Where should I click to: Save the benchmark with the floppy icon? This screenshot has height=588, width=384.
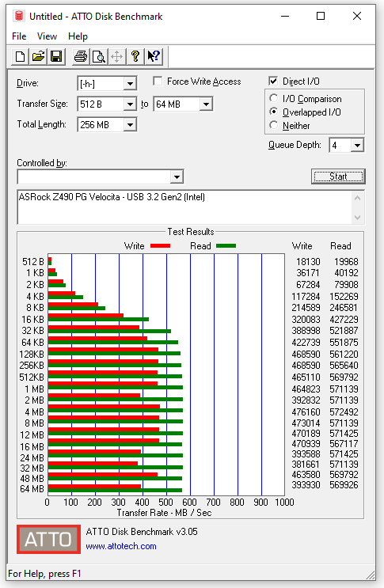pos(56,57)
